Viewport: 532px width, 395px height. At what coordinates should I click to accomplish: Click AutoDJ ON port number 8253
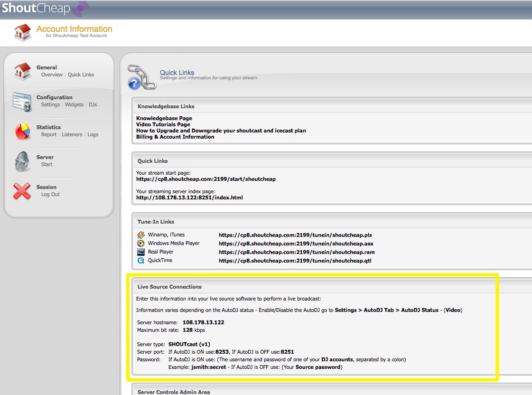222,352
